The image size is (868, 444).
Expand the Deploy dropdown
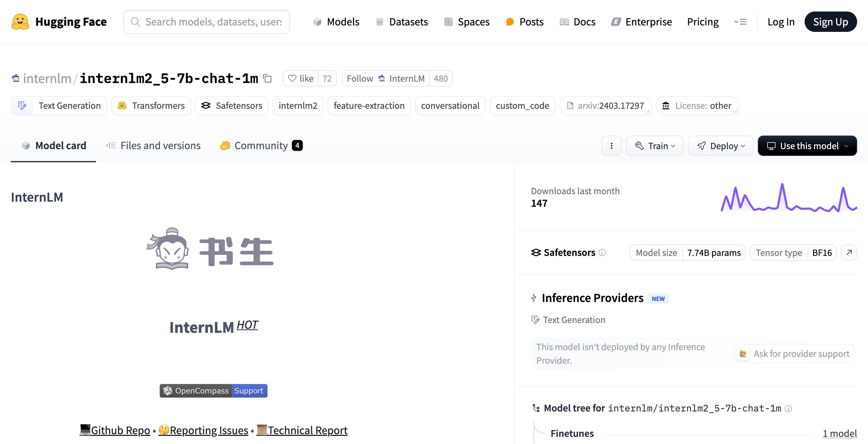721,146
